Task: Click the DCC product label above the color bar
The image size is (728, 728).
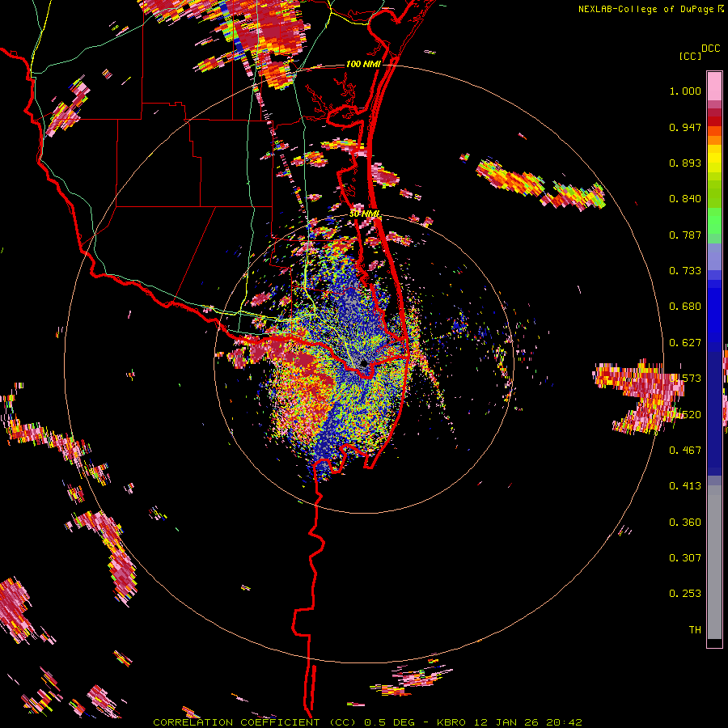Action: (x=710, y=49)
